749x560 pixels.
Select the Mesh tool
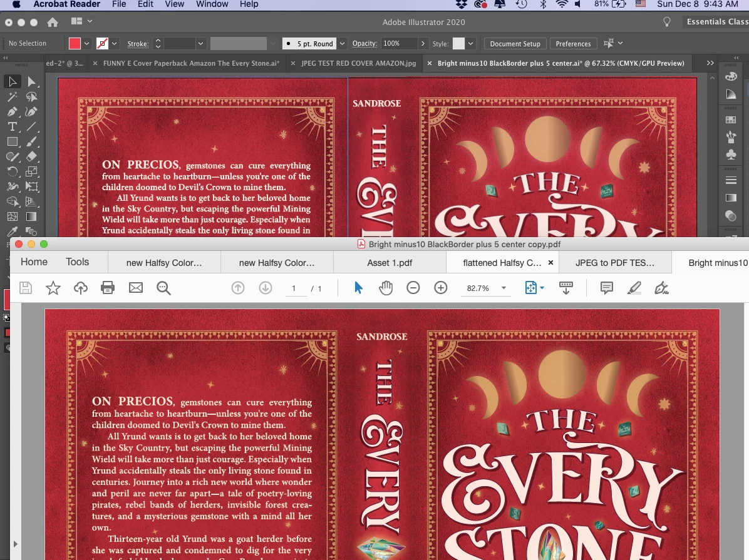coord(13,216)
